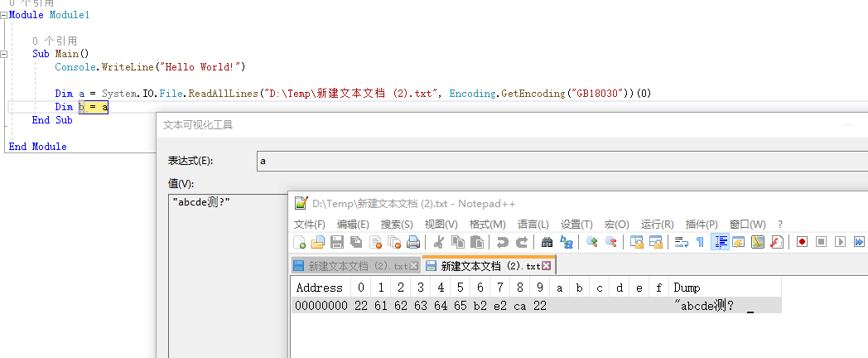
Task: Open the 设置(T) menu
Action: click(x=576, y=225)
